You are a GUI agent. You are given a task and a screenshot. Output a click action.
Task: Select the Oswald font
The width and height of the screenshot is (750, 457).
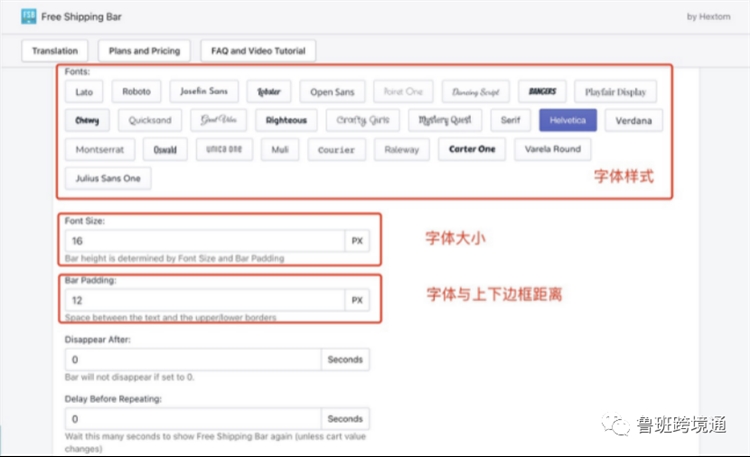165,149
